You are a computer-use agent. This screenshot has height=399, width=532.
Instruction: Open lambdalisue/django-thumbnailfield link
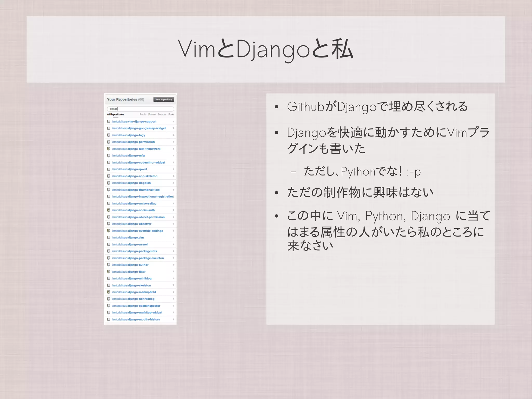tap(136, 190)
